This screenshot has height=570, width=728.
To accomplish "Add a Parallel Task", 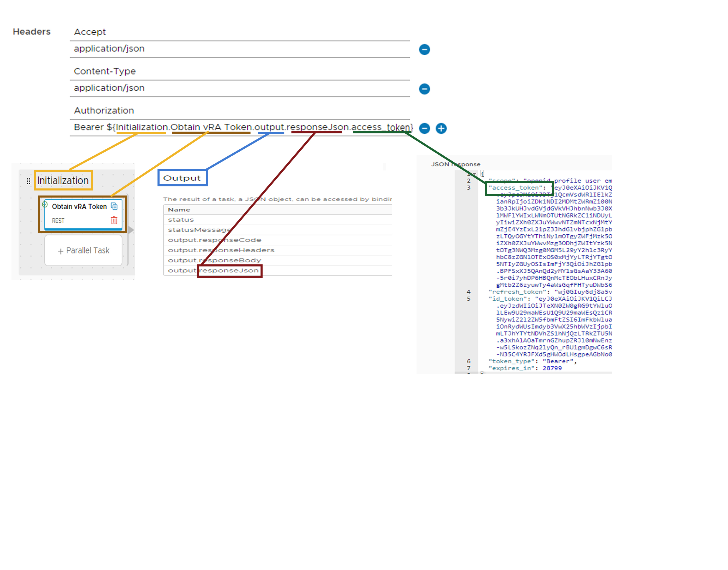I will point(83,251).
